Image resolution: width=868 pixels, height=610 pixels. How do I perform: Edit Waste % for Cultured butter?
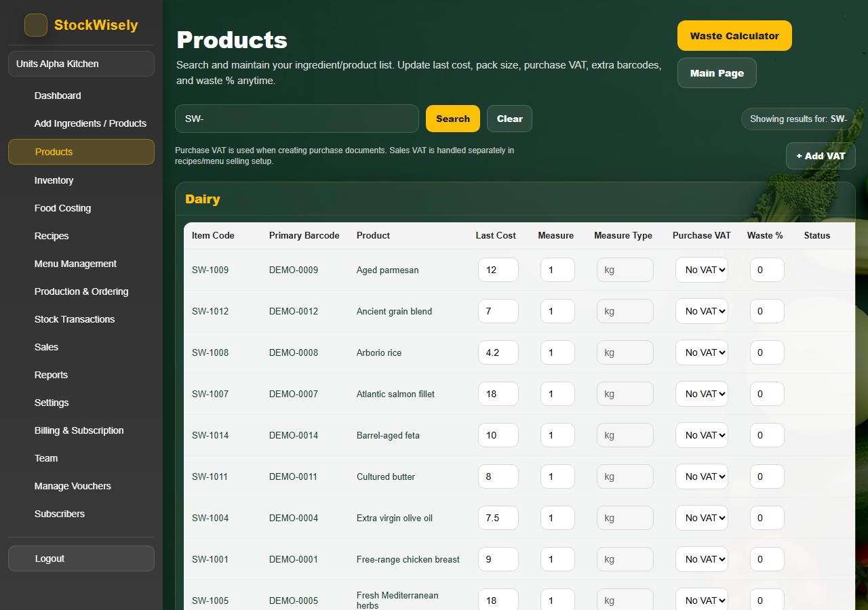[x=767, y=476]
